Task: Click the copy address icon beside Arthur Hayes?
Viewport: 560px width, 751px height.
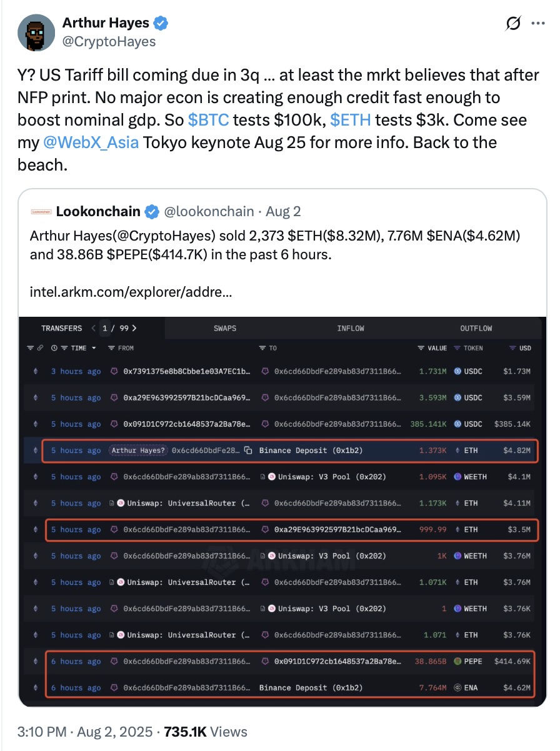Action: coord(248,450)
